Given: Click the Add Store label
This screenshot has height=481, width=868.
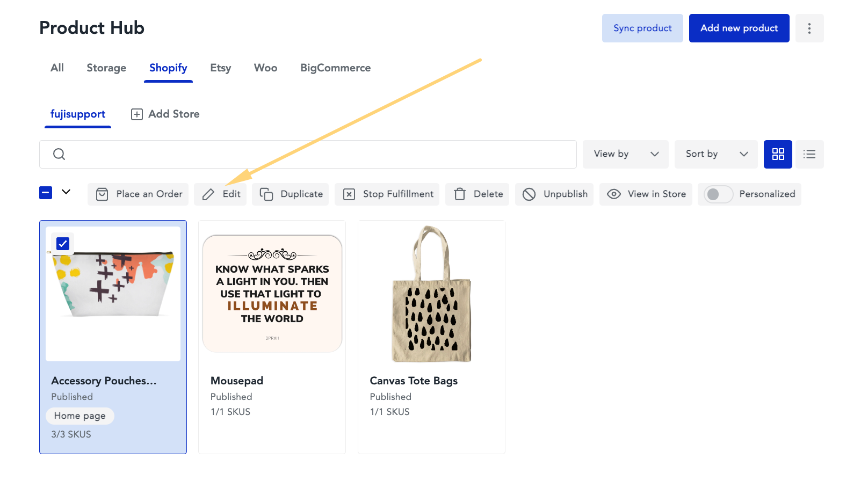Looking at the screenshot, I should coord(174,114).
